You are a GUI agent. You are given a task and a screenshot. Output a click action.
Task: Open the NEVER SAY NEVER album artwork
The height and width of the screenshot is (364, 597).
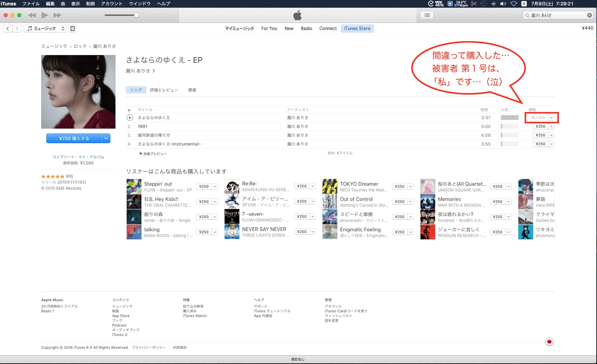pyautogui.click(x=232, y=232)
